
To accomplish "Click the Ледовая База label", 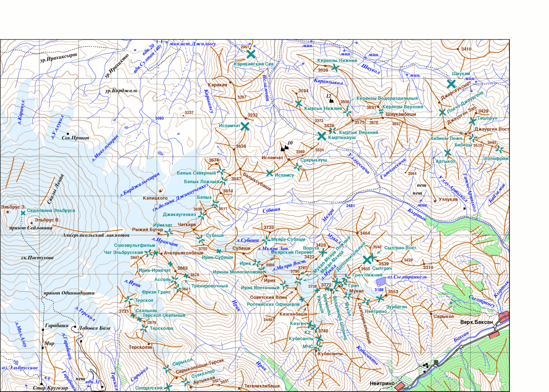I will click(94, 328).
